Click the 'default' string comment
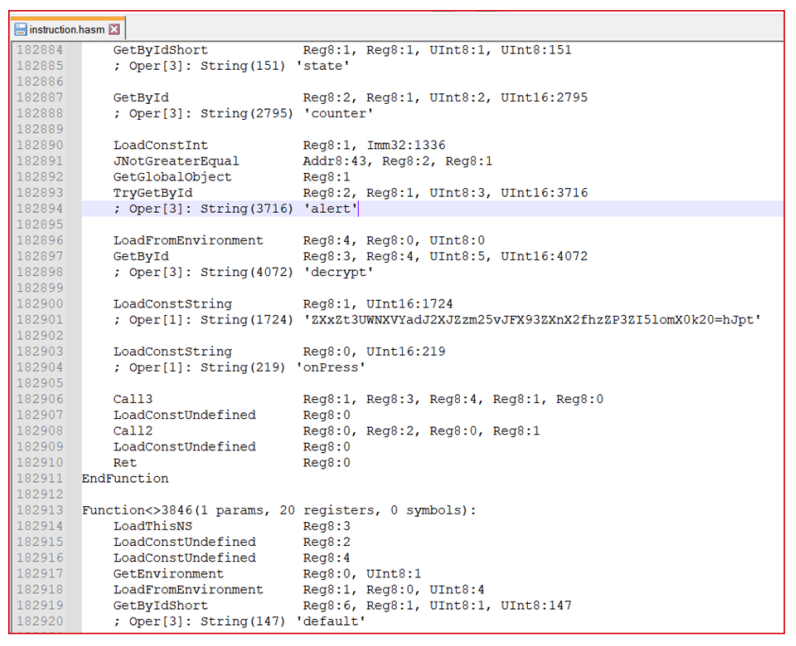This screenshot has width=796, height=646. tap(239, 622)
